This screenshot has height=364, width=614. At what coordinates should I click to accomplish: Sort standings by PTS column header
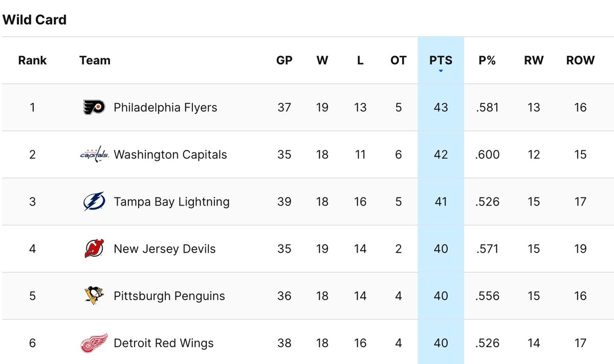click(441, 60)
